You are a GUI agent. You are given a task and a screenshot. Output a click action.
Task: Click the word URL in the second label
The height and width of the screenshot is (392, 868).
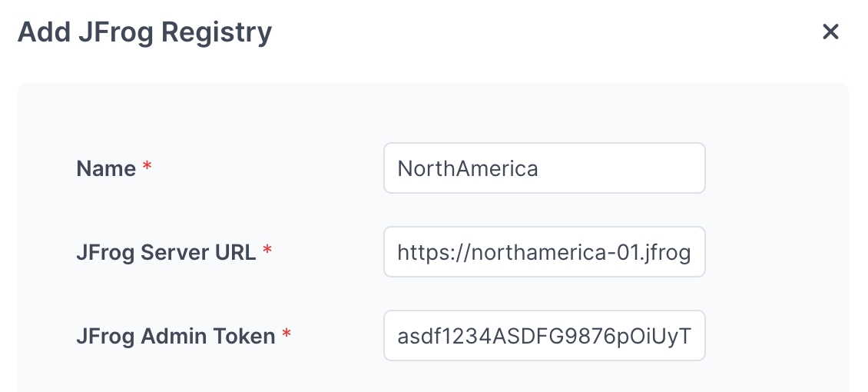(236, 253)
